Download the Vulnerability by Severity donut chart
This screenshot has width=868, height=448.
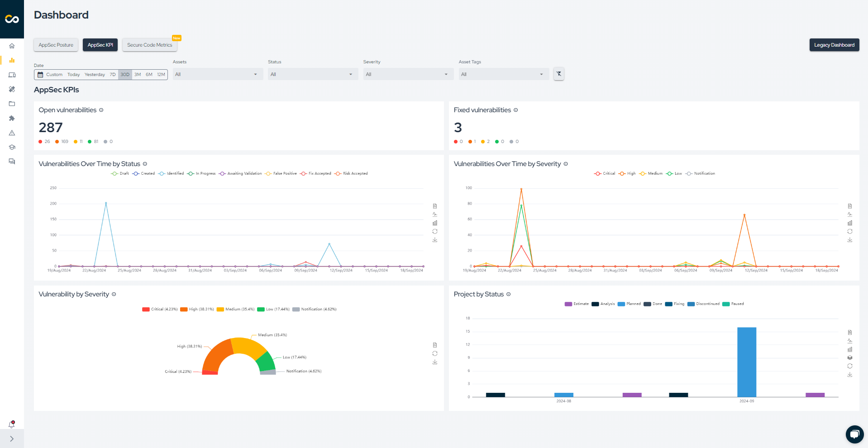point(435,362)
